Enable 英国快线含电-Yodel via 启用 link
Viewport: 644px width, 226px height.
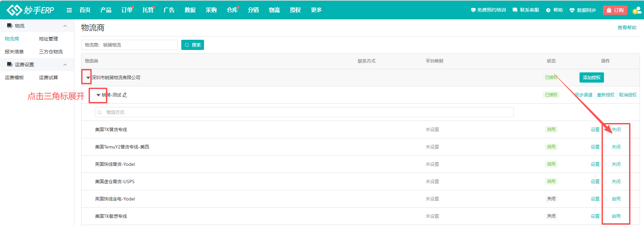(x=616, y=199)
